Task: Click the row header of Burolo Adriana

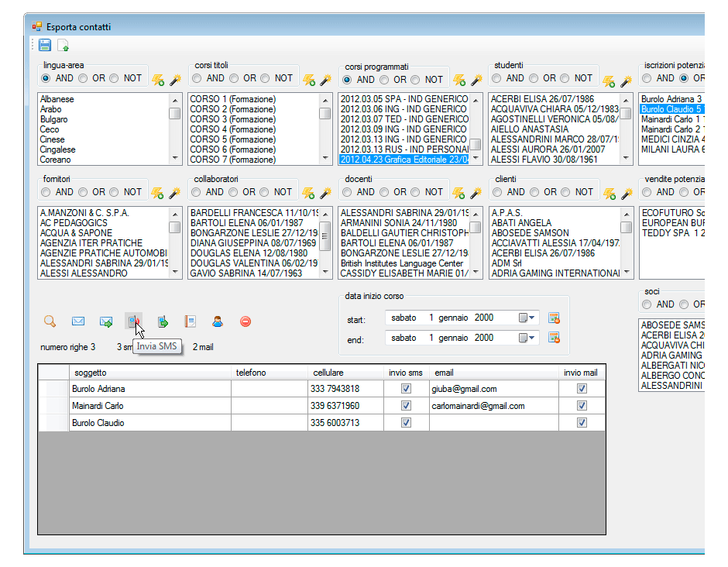Action: pyautogui.click(x=54, y=389)
